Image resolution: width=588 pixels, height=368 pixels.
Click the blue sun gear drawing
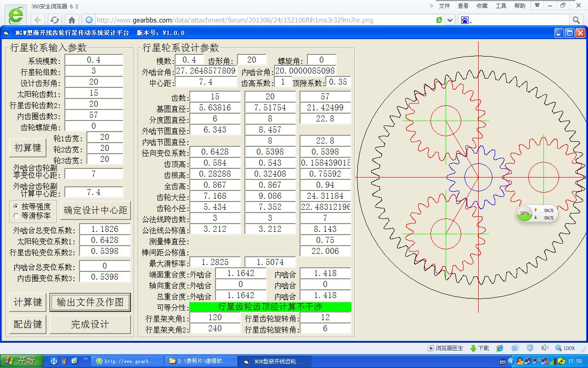pos(478,177)
